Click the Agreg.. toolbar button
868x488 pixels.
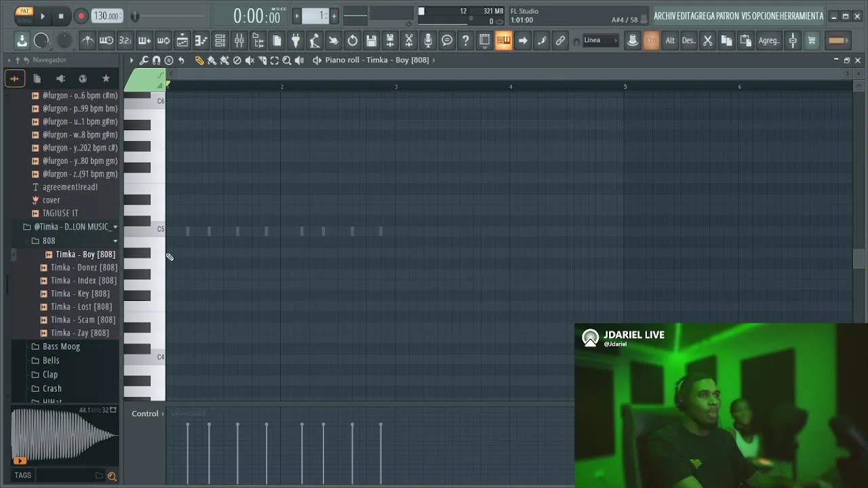(x=769, y=41)
